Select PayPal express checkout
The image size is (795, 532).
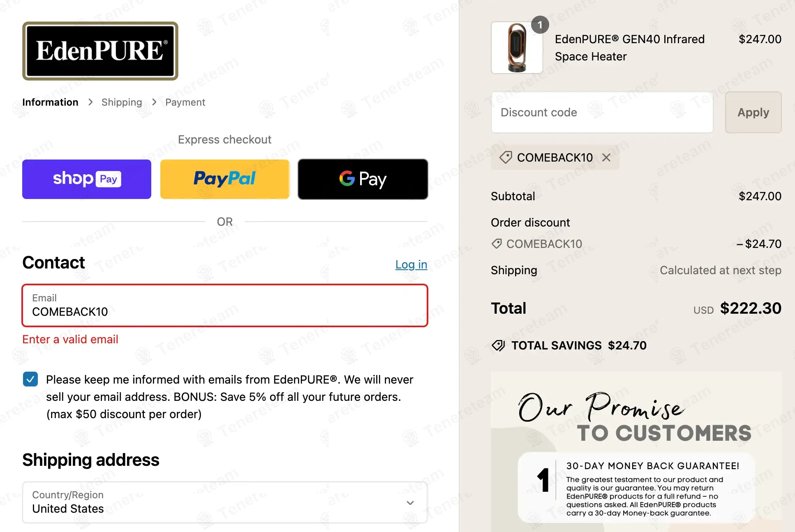[x=224, y=179]
